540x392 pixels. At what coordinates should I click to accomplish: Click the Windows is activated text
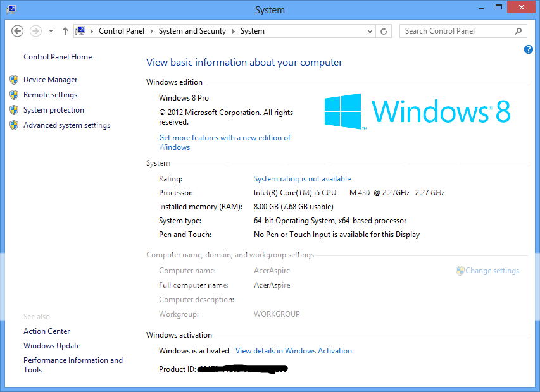point(194,351)
